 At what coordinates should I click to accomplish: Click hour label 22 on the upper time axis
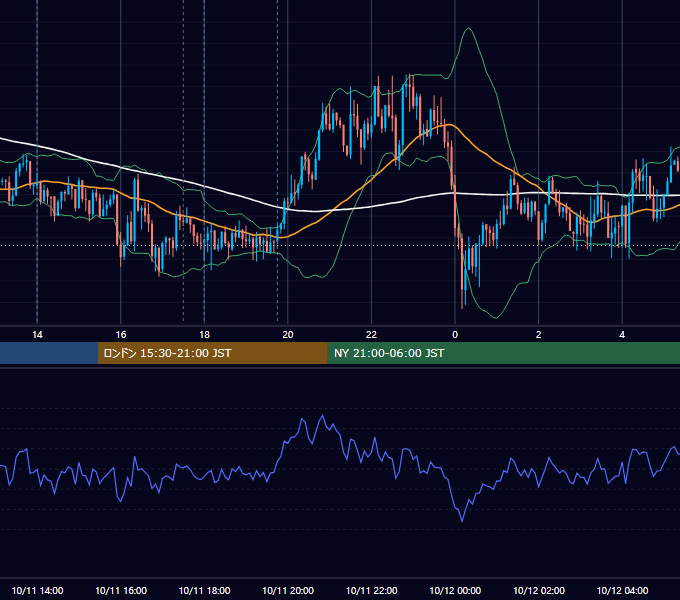(371, 335)
